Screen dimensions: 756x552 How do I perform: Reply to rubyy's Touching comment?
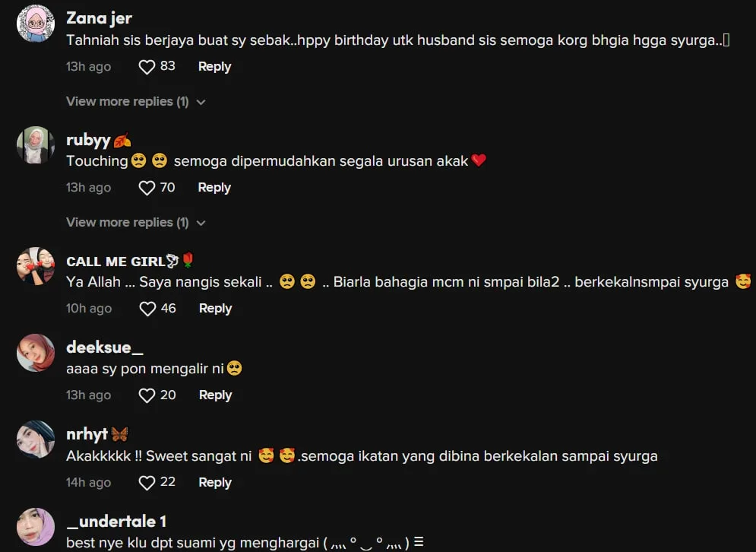[214, 188]
